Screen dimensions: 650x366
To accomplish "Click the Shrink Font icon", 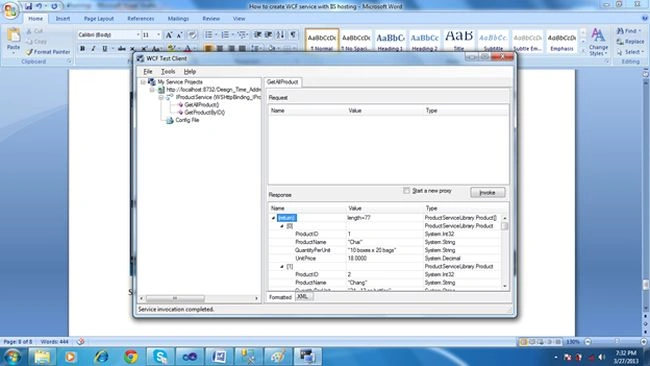I will [179, 35].
